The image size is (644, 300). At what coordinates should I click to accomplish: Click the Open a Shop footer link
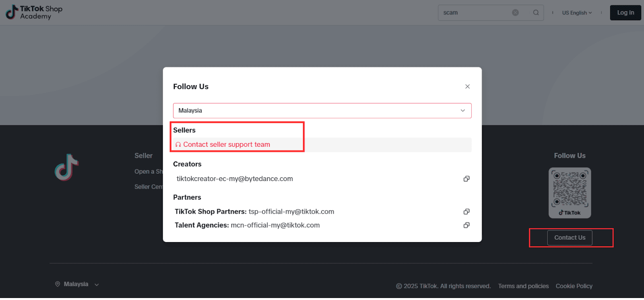[148, 171]
